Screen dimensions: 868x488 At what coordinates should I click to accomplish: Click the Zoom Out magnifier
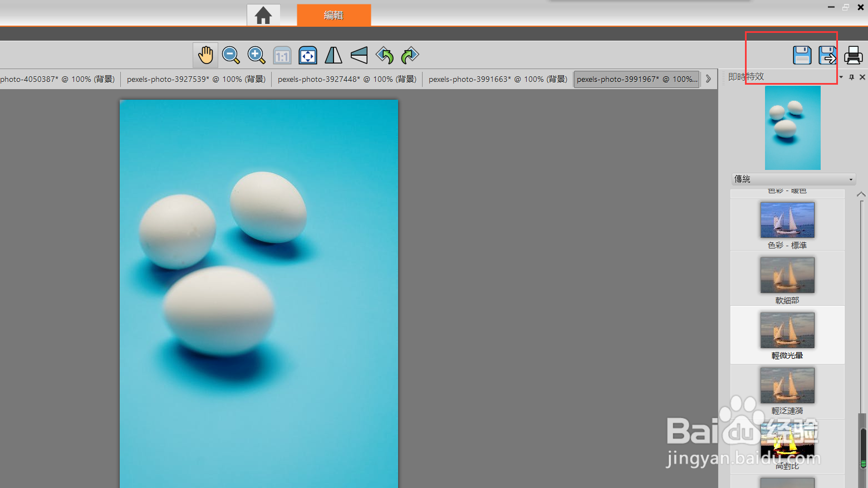pos(231,55)
